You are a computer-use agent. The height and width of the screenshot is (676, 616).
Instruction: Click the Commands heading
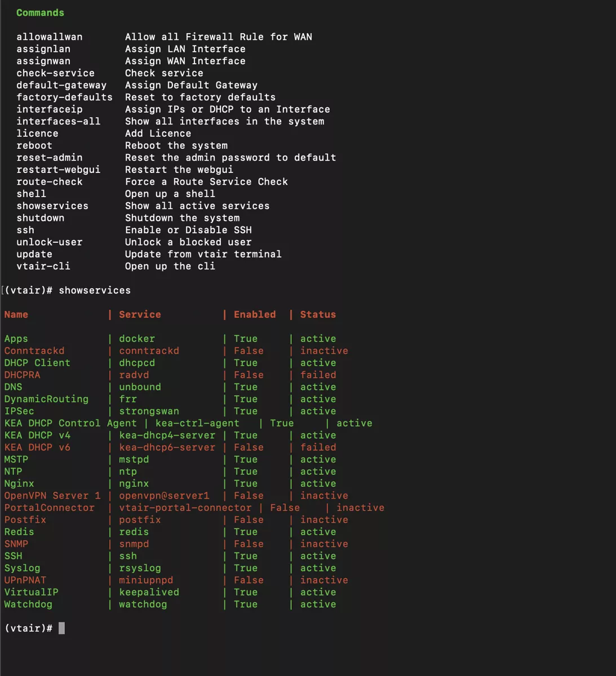click(40, 12)
